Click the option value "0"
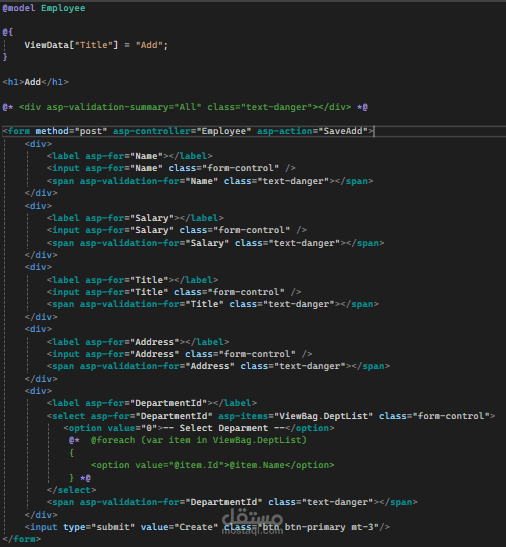The image size is (506, 547). pyautogui.click(x=149, y=428)
